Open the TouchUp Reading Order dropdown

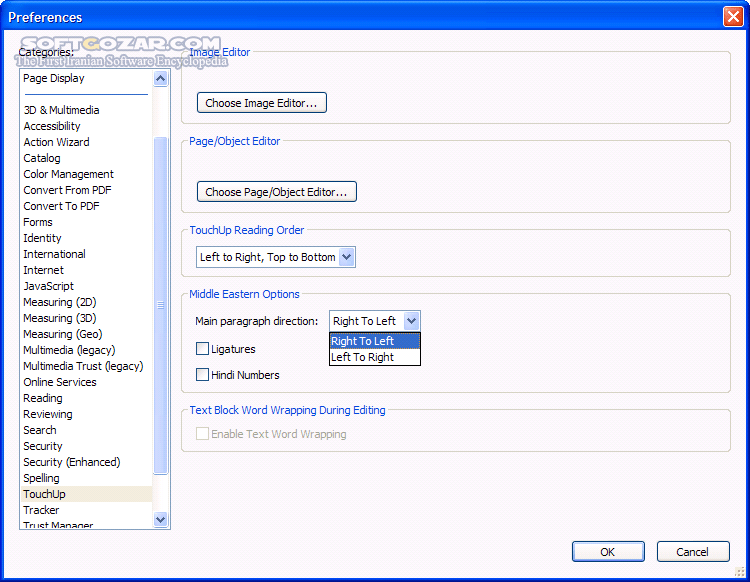pyautogui.click(x=347, y=257)
